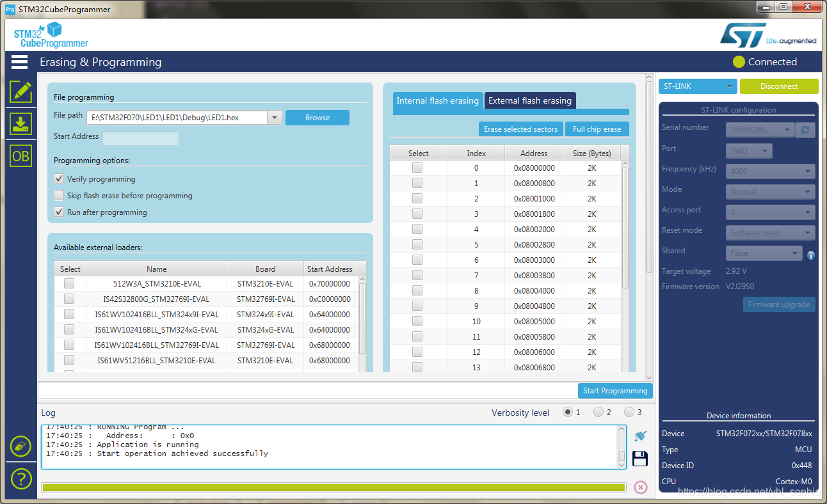Select loader IS61WV51216BLL_STM3210E-EVAL checkbox
The width and height of the screenshot is (827, 504).
pos(69,360)
